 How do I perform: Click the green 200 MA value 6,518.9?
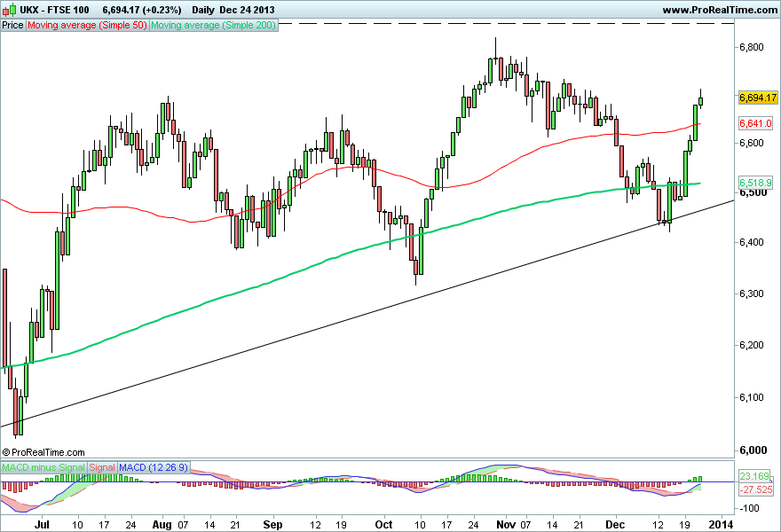(755, 183)
